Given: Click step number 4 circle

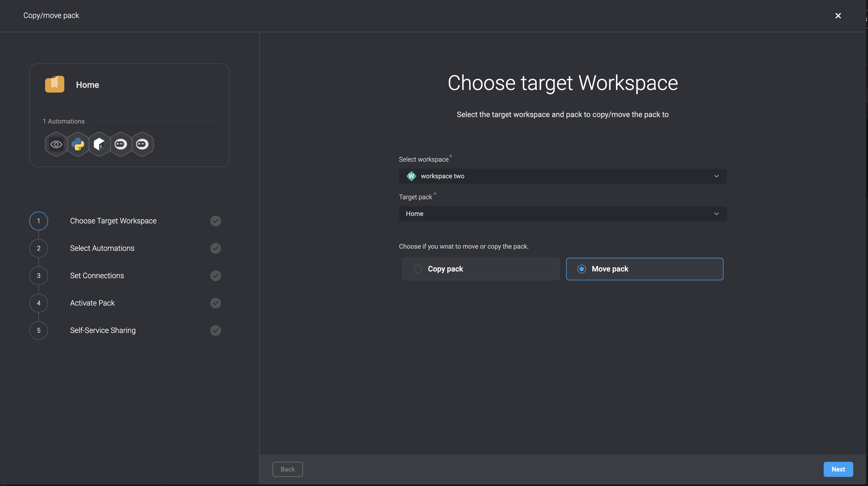Looking at the screenshot, I should [x=39, y=303].
